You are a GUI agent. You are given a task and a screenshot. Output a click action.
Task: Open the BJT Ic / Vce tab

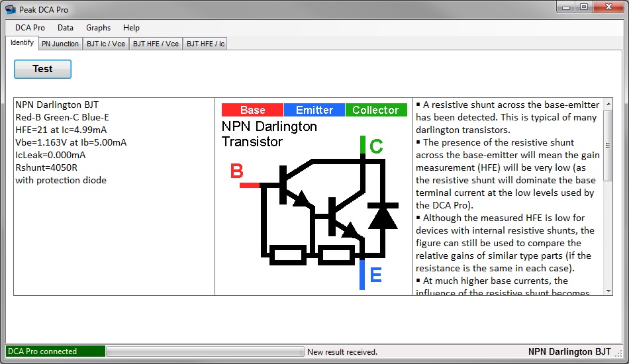click(106, 44)
